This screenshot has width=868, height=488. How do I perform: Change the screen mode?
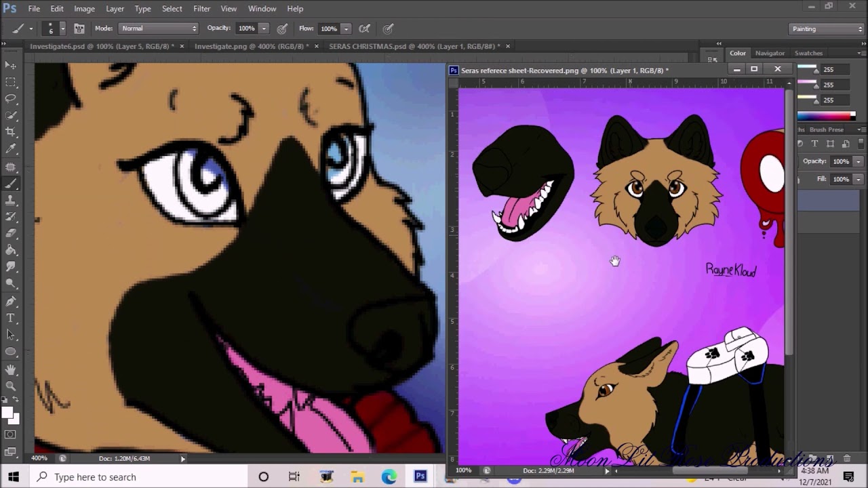pos(11,451)
